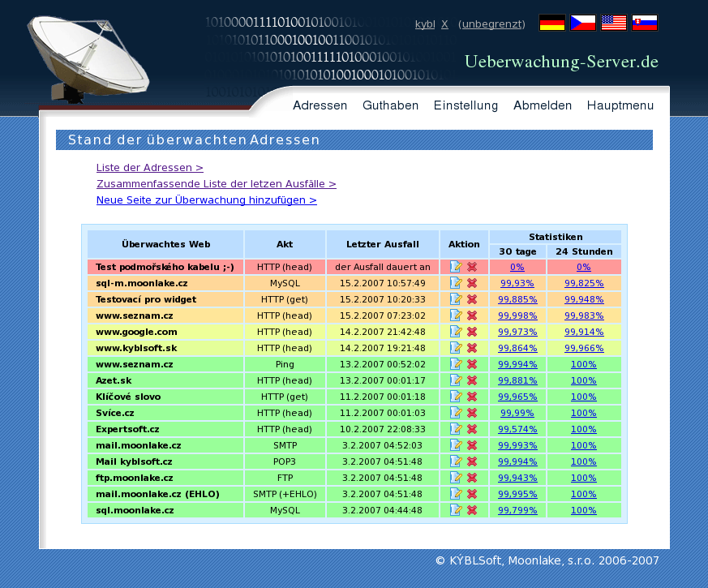Open 99,973% statistic for www.google.com
The image size is (708, 588).
click(517, 332)
